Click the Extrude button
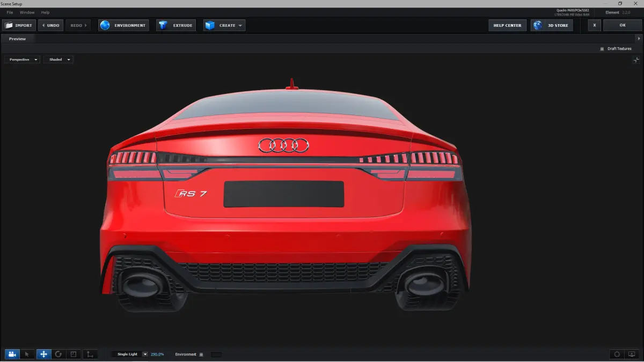This screenshot has width=644, height=362. [176, 25]
